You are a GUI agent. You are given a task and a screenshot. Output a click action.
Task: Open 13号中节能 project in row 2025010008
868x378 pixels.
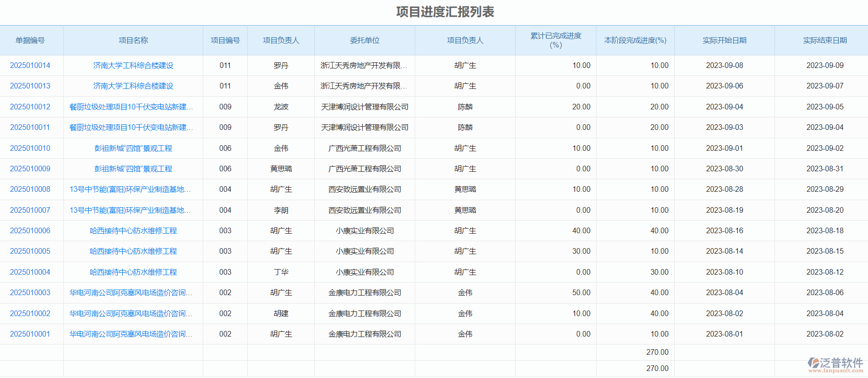(x=130, y=189)
